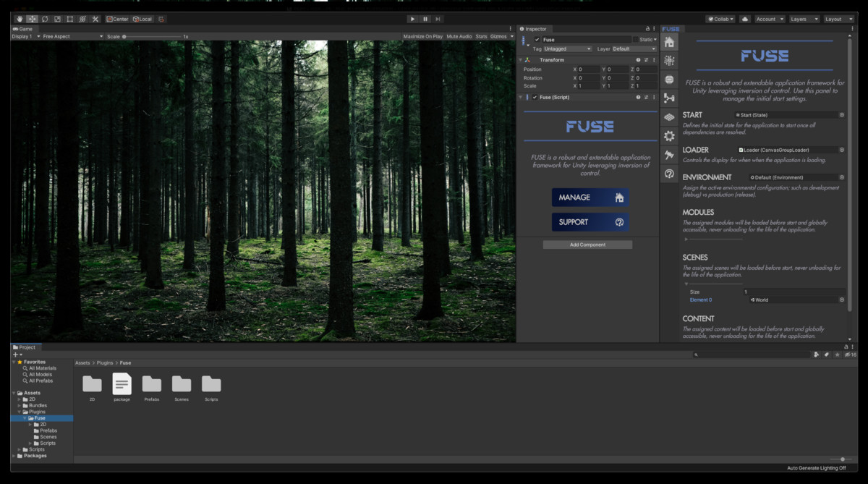This screenshot has height=484, width=868.
Task: Toggle handle rotation Local button
Action: click(142, 19)
